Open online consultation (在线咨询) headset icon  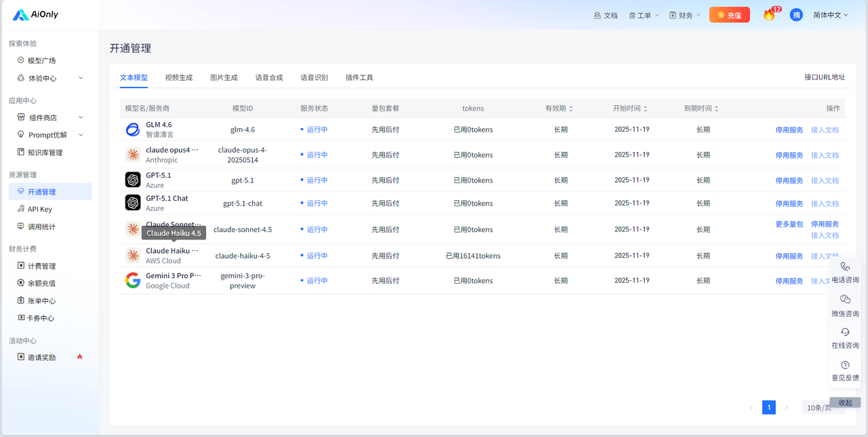(x=845, y=332)
